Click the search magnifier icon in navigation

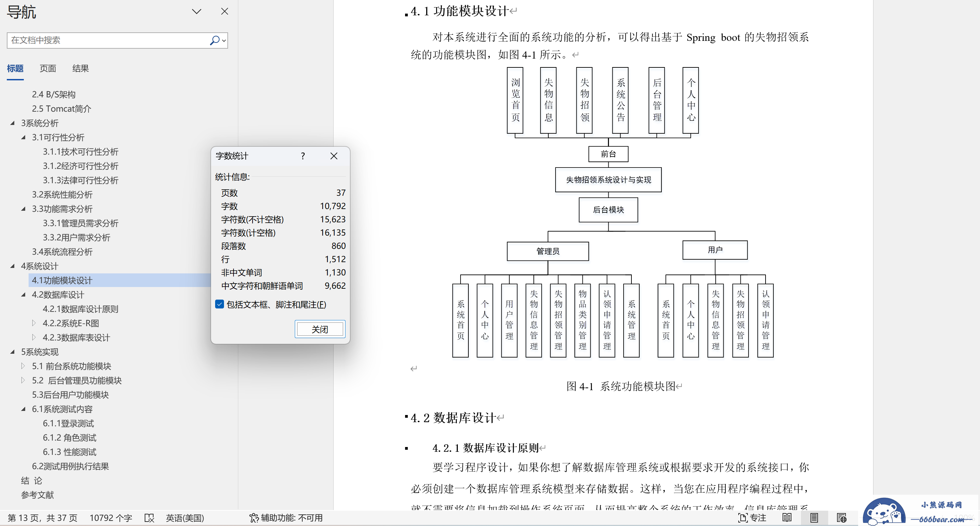(214, 40)
